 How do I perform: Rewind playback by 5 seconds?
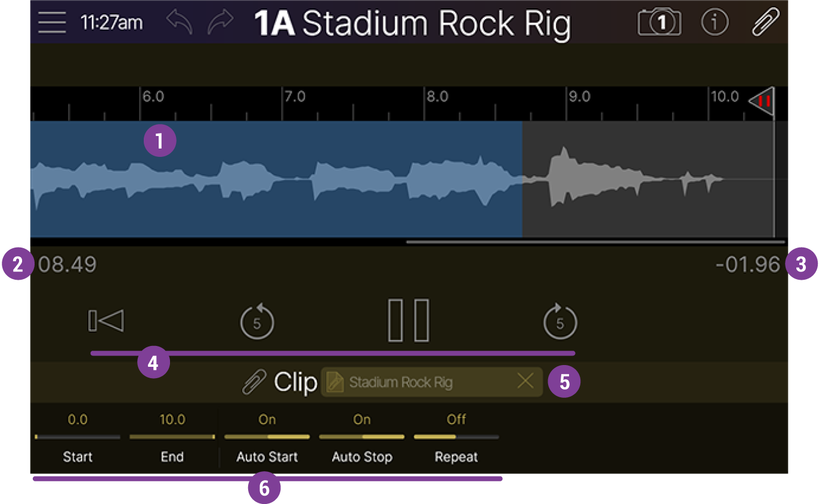[x=256, y=322]
